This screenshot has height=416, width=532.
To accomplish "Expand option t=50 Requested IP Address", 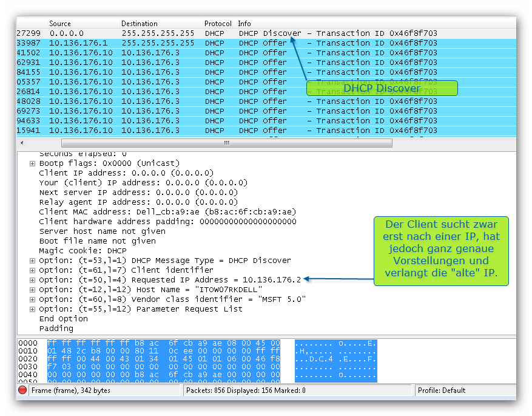I will click(x=32, y=280).
